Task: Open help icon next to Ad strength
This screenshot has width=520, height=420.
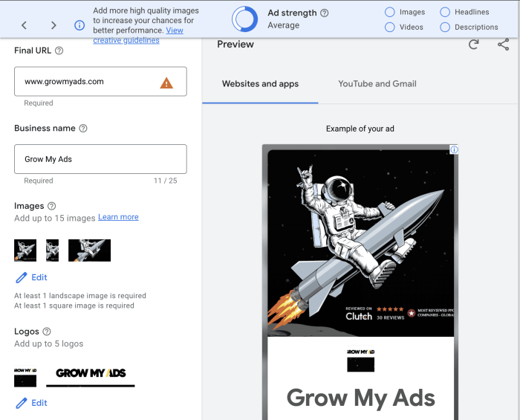Action: point(325,13)
